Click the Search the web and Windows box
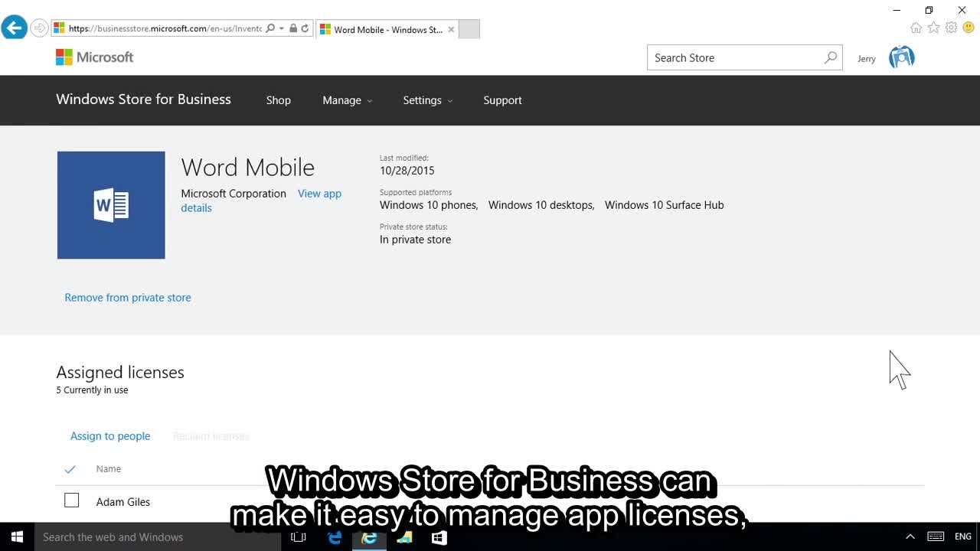 [158, 537]
